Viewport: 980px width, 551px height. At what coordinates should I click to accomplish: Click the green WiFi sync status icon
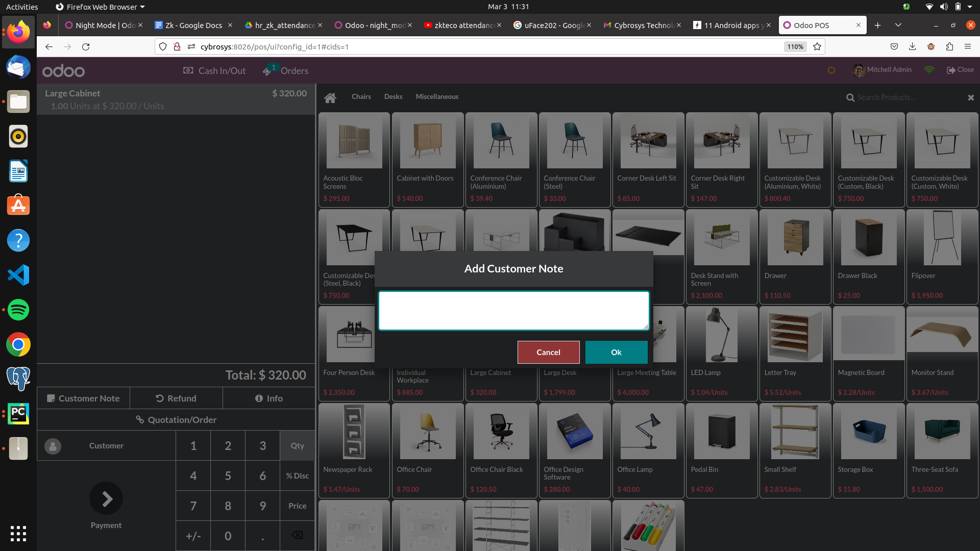pyautogui.click(x=929, y=70)
